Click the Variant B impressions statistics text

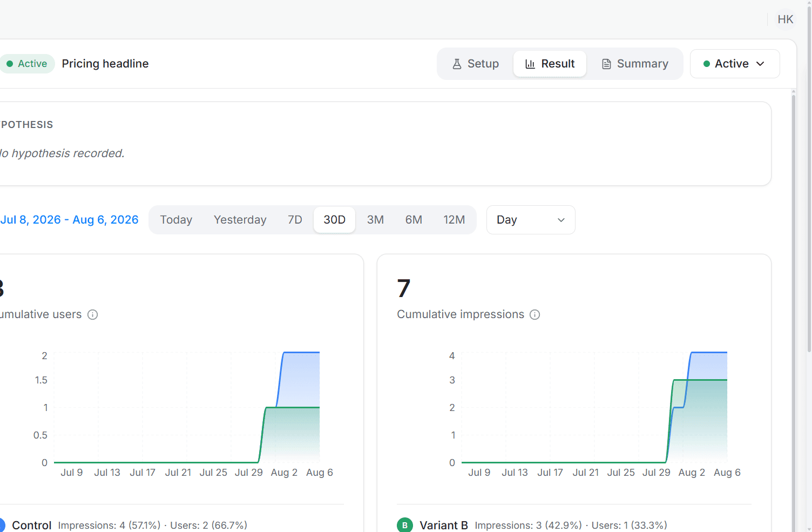571,525
